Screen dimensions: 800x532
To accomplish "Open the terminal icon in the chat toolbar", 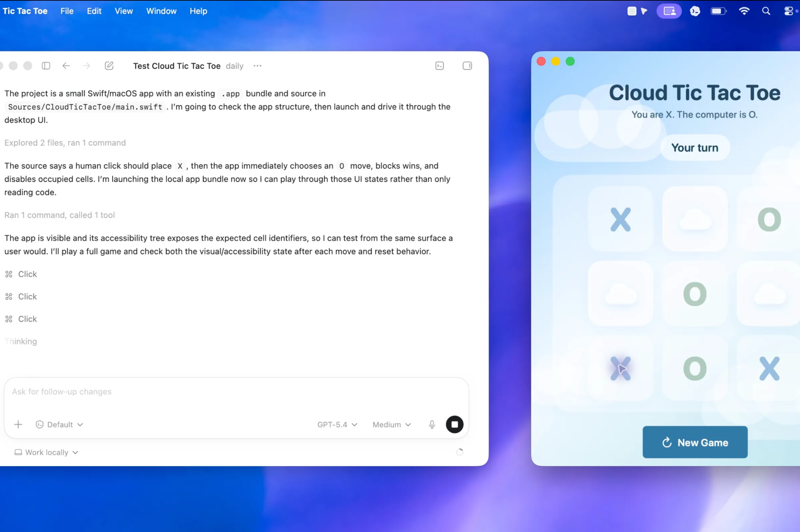I will [x=439, y=66].
